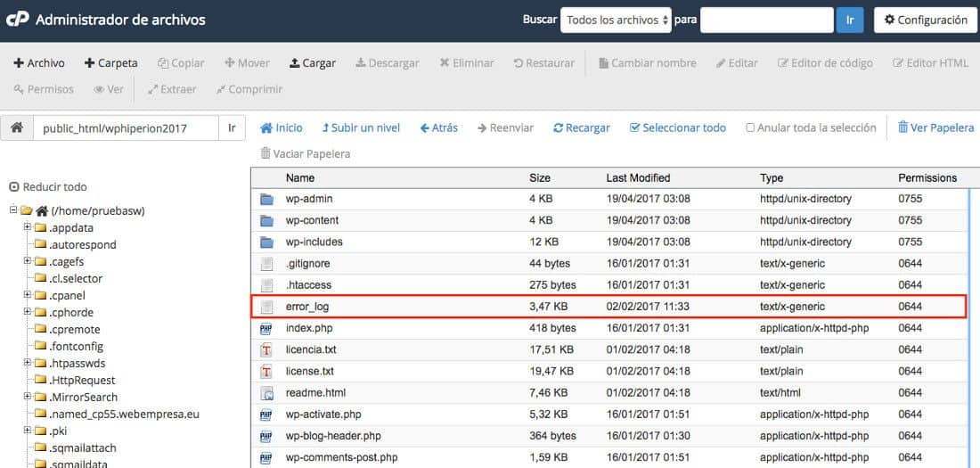
Task: Expand the .cagefs folder node
Action: point(27,261)
